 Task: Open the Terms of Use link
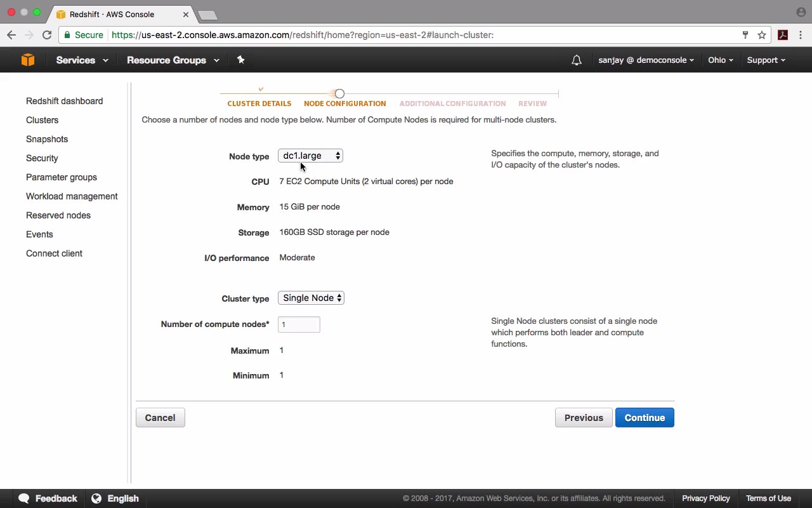(768, 498)
